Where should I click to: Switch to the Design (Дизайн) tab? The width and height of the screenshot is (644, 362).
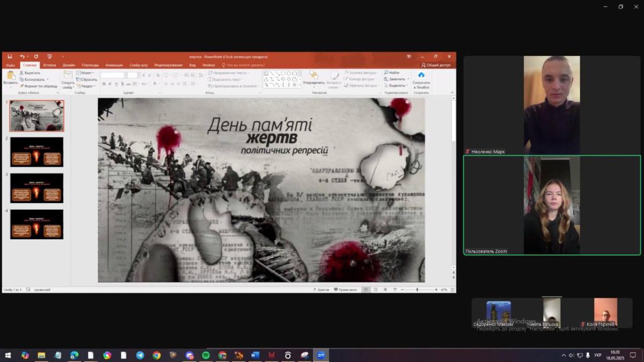69,65
